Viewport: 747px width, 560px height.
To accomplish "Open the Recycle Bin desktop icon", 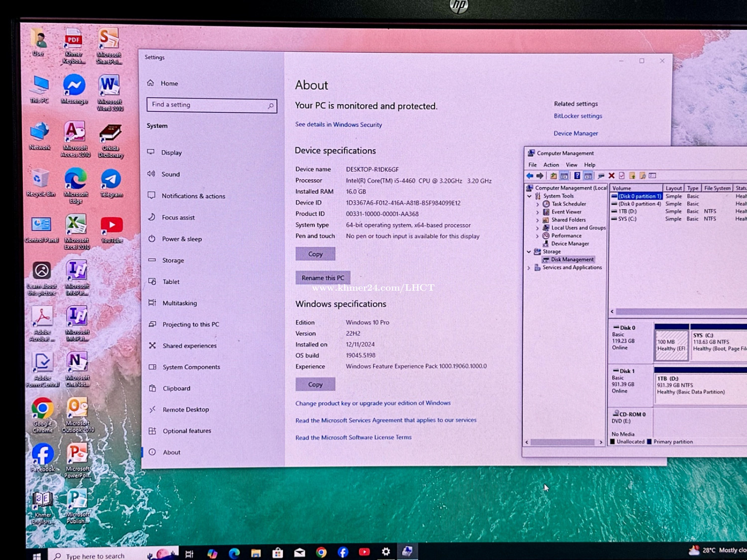I will (41, 183).
